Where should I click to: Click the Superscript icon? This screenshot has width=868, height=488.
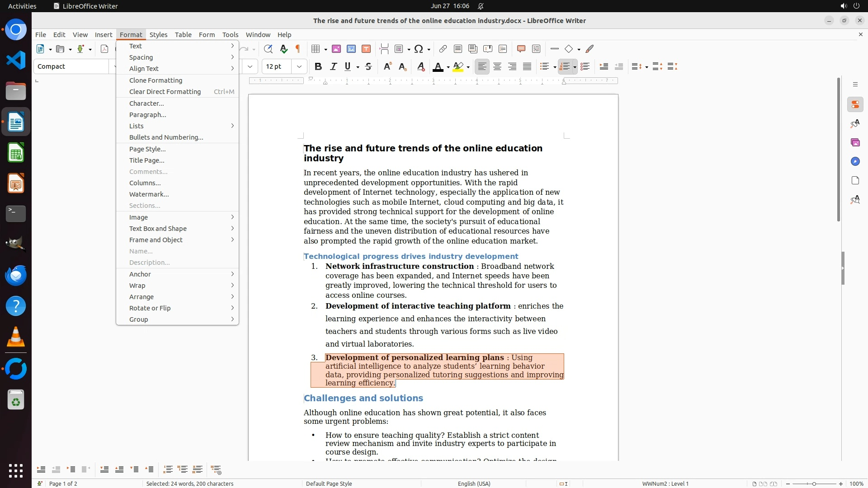387,66
